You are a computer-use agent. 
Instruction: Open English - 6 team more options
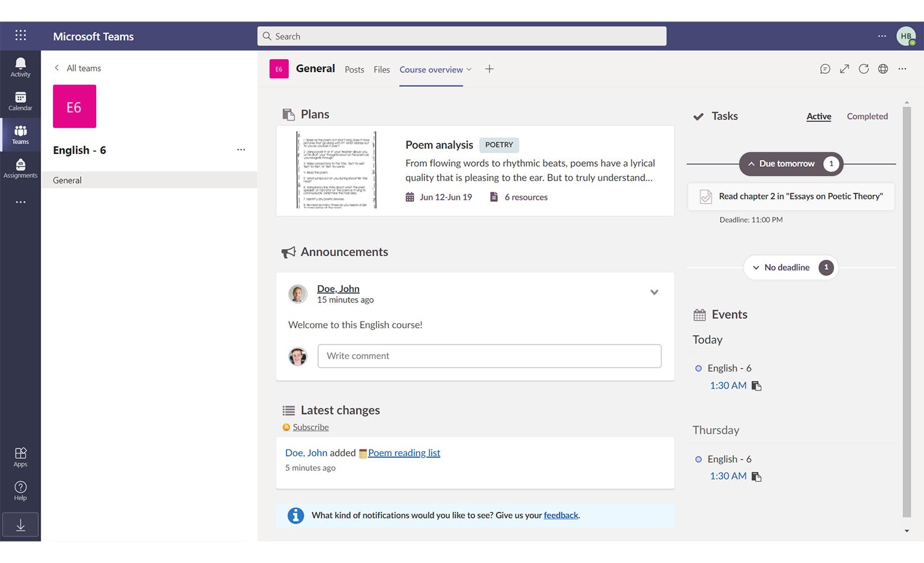pyautogui.click(x=241, y=150)
